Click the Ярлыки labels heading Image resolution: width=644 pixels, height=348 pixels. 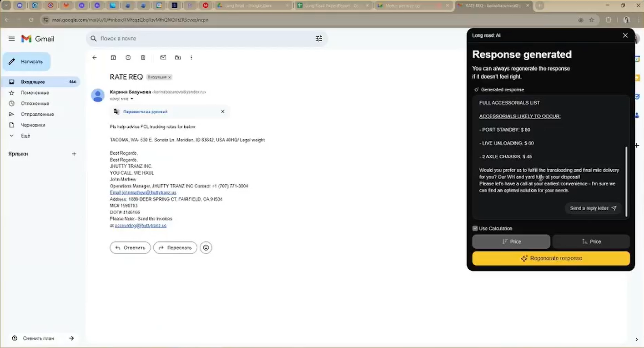(x=18, y=154)
